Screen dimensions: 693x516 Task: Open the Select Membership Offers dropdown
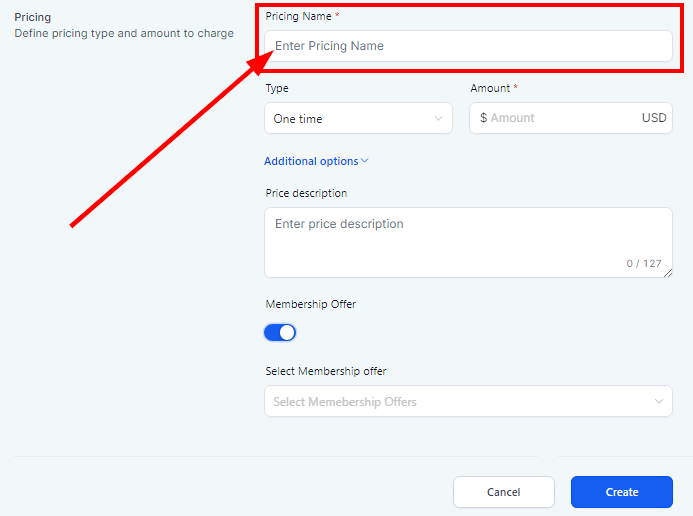[460, 402]
